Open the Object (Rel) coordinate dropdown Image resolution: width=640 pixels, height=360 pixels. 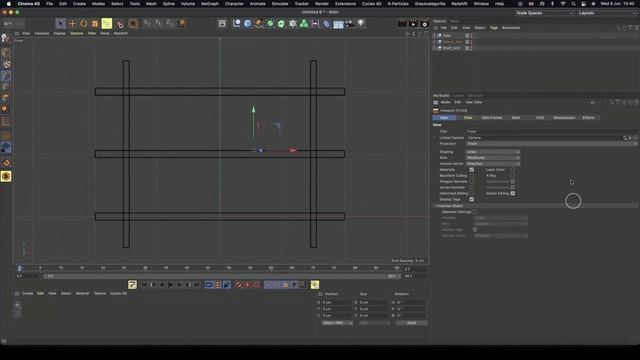(337, 323)
